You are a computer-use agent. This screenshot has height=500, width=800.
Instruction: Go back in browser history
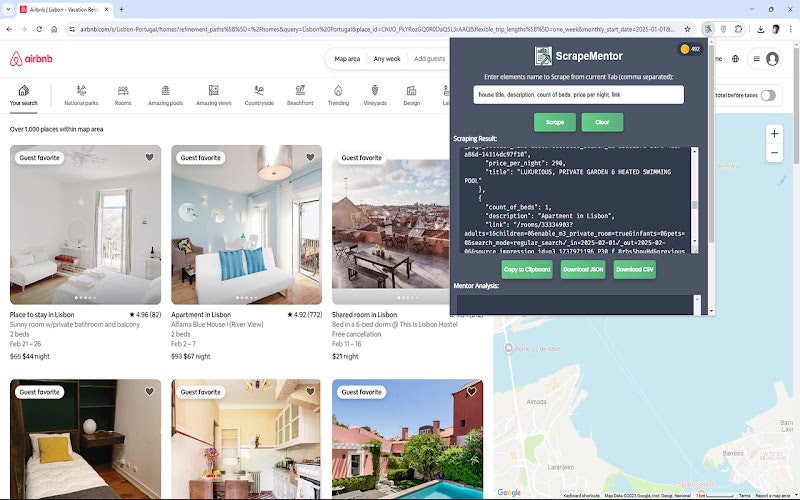(x=9, y=29)
